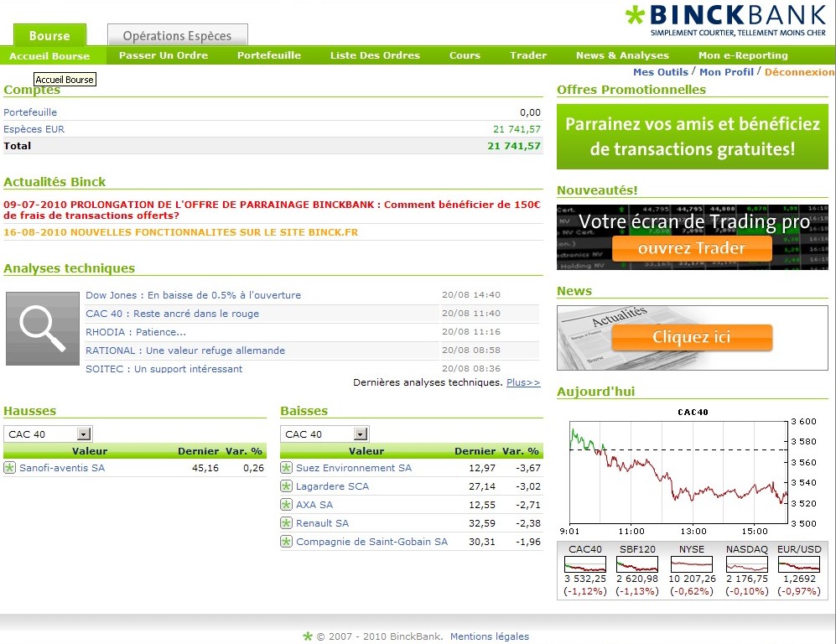Click Déconnexion to log out
836x644 pixels.
799,72
